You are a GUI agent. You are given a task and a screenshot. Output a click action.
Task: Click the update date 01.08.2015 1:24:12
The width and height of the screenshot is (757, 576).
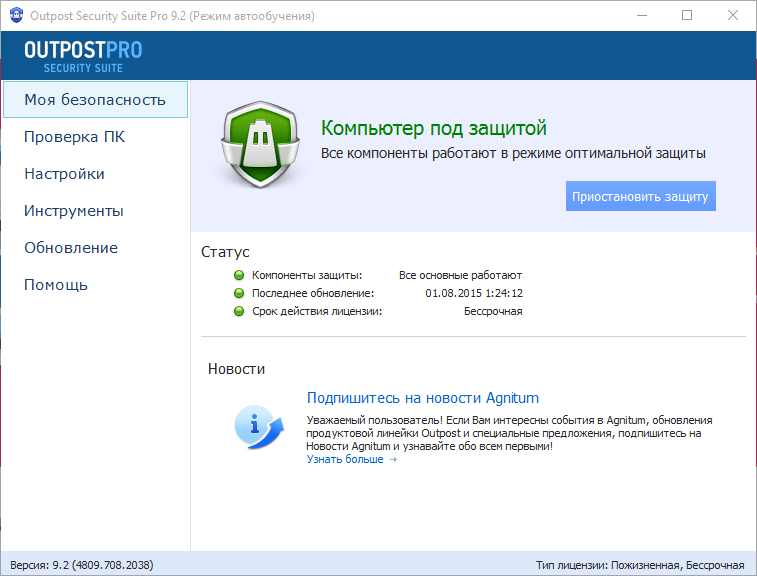[x=474, y=293]
